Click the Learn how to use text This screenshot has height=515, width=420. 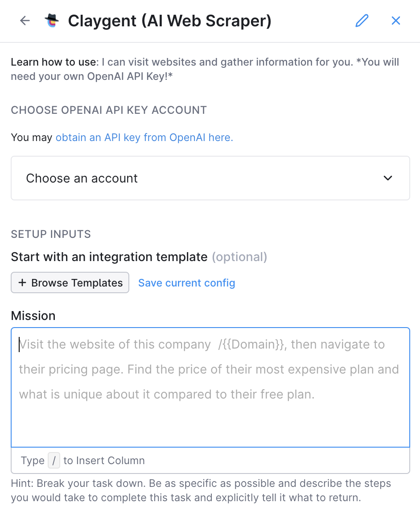point(54,62)
